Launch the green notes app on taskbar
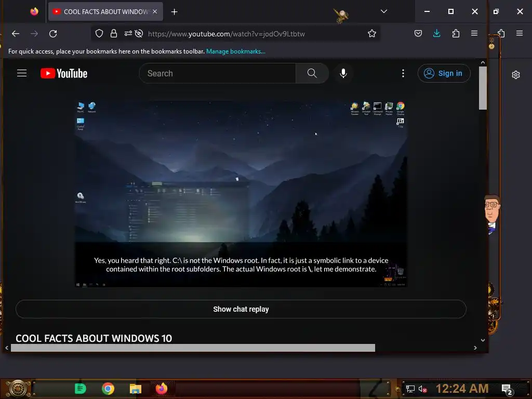This screenshot has width=532, height=399. [x=81, y=389]
